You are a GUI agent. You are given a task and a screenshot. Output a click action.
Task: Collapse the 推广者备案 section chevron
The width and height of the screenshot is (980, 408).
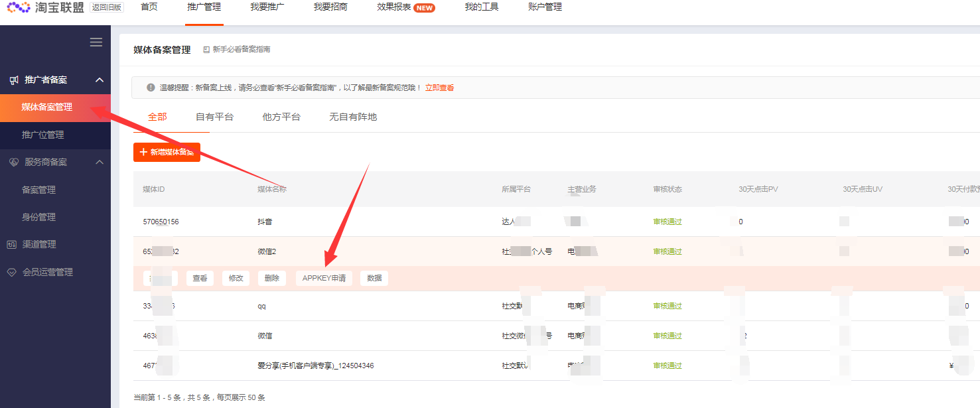[100, 80]
